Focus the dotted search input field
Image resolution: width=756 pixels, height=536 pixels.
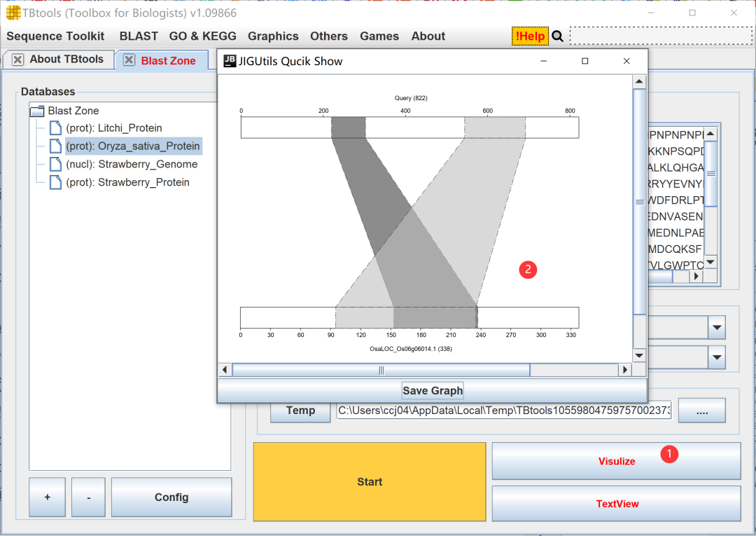click(x=661, y=36)
